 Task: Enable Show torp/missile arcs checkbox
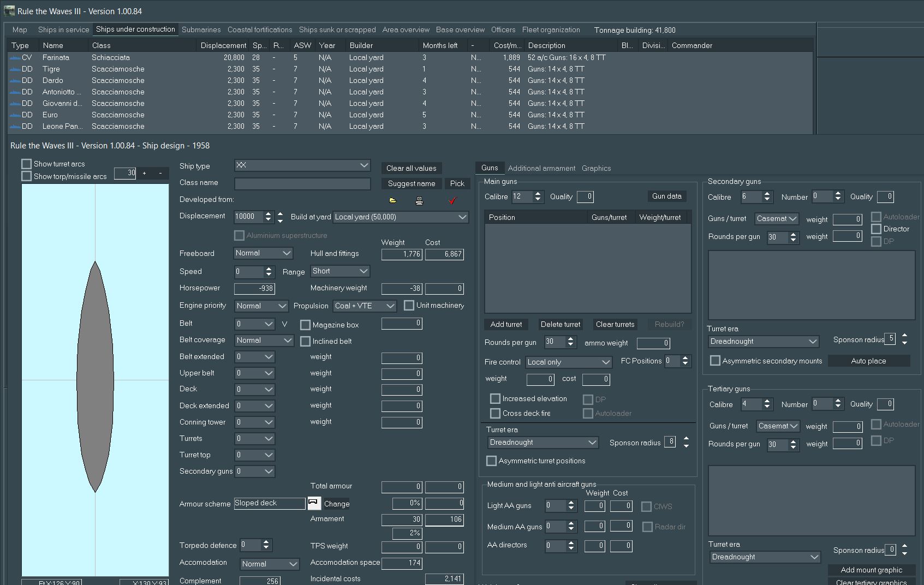coord(26,176)
